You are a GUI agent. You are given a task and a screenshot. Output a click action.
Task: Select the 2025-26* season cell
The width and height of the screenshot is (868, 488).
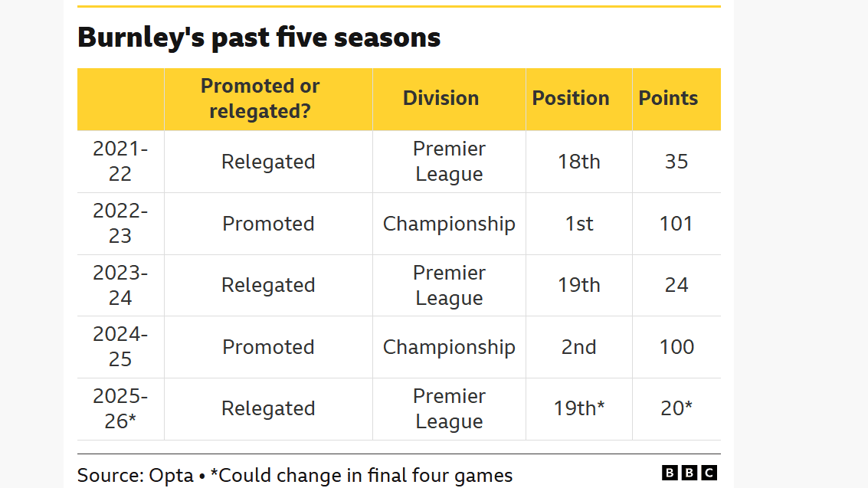(120, 408)
